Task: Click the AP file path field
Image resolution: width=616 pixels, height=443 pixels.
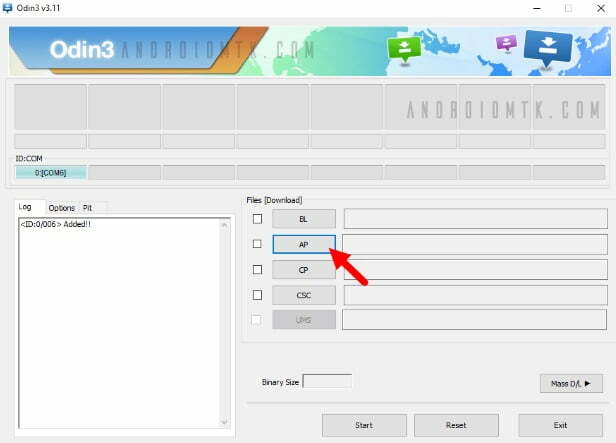Action: coord(475,244)
